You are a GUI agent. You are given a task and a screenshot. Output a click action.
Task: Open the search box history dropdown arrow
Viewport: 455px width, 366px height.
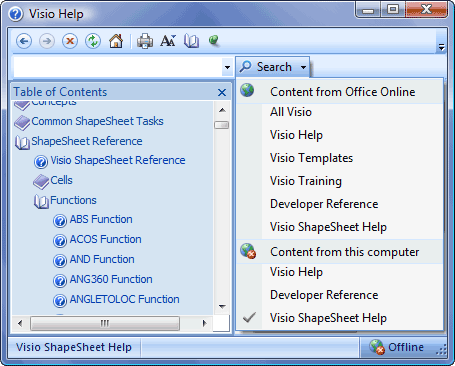click(x=227, y=67)
